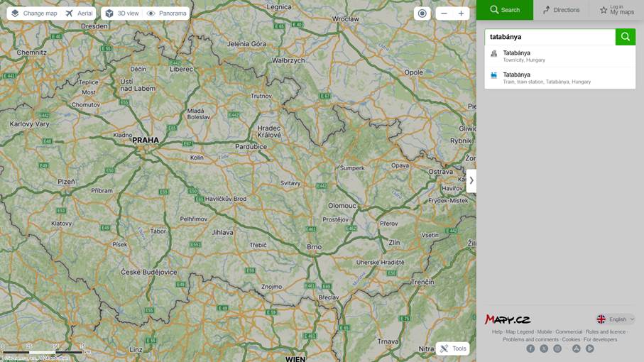The height and width of the screenshot is (362, 644).
Task: Open the Tools button on map
Action: 452,349
